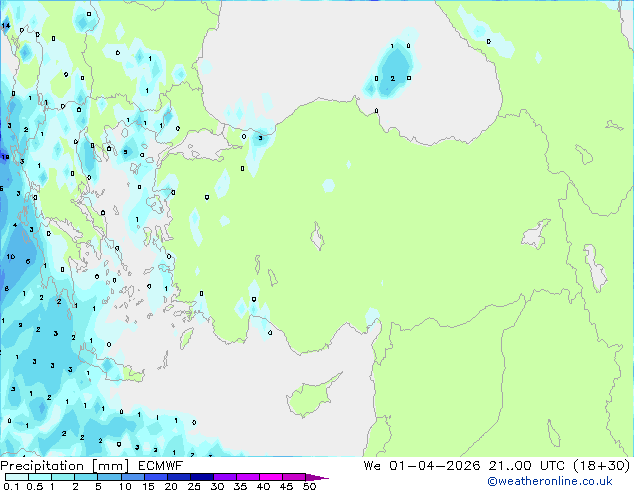Click the 0.1–0.5 mm legend color box

pyautogui.click(x=17, y=477)
